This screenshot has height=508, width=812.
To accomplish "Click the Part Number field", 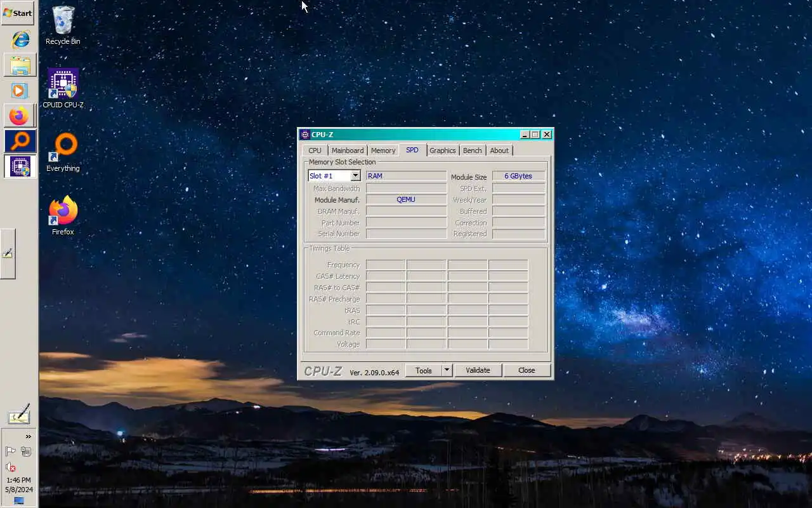I will click(406, 222).
